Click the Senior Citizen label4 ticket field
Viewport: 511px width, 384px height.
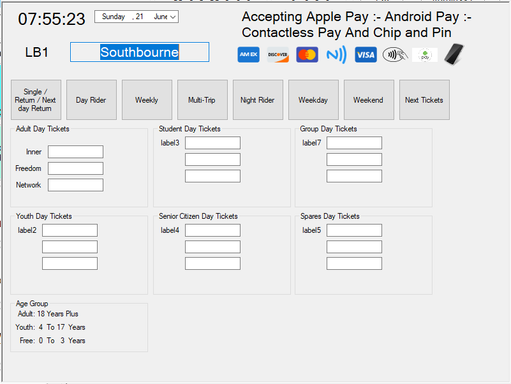point(213,230)
